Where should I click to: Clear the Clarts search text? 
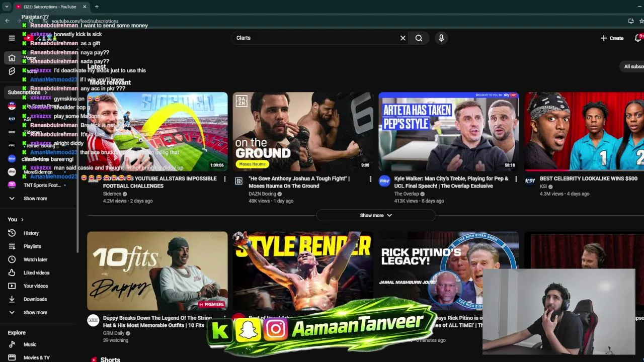point(403,38)
